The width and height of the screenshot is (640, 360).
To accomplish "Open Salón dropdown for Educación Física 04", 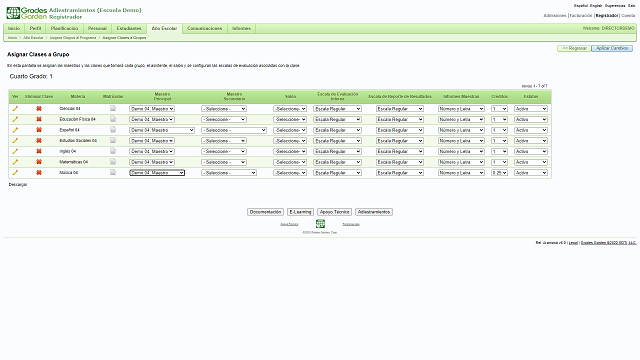I will click(x=290, y=120).
